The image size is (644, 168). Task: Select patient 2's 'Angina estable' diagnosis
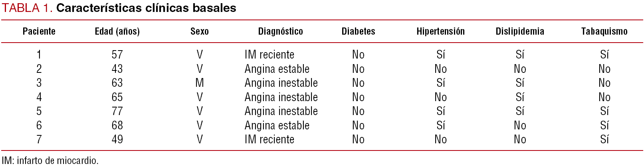point(277,69)
